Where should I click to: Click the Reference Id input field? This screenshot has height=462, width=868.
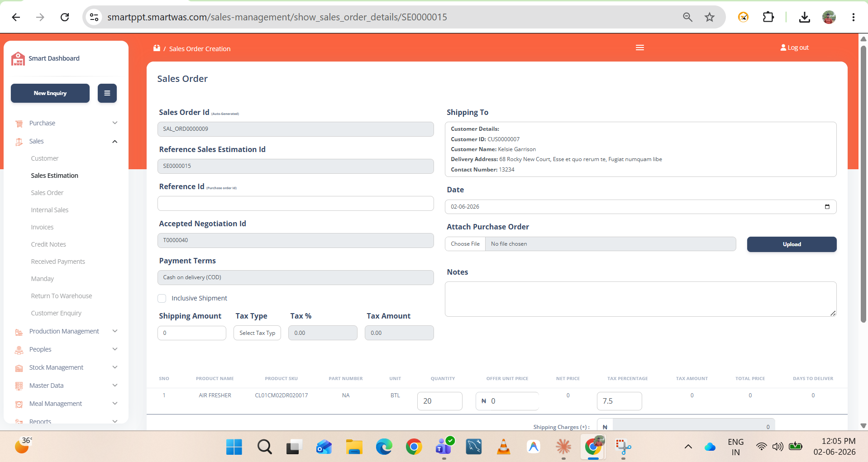[296, 204]
